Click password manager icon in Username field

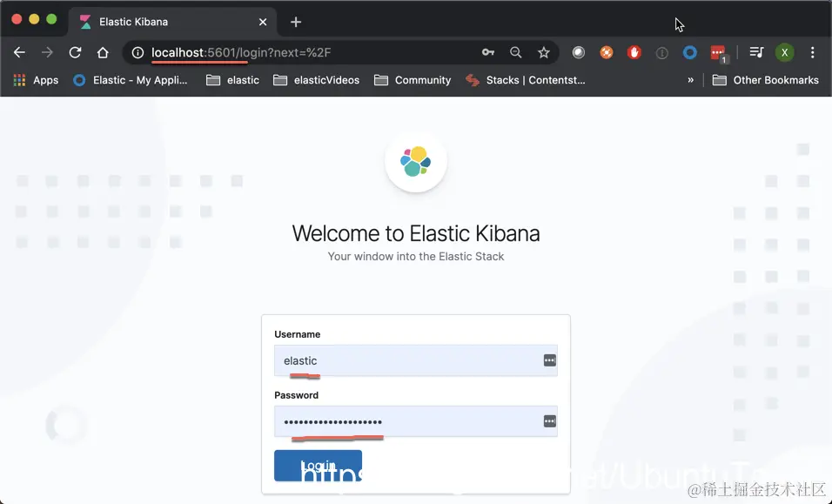coord(550,360)
